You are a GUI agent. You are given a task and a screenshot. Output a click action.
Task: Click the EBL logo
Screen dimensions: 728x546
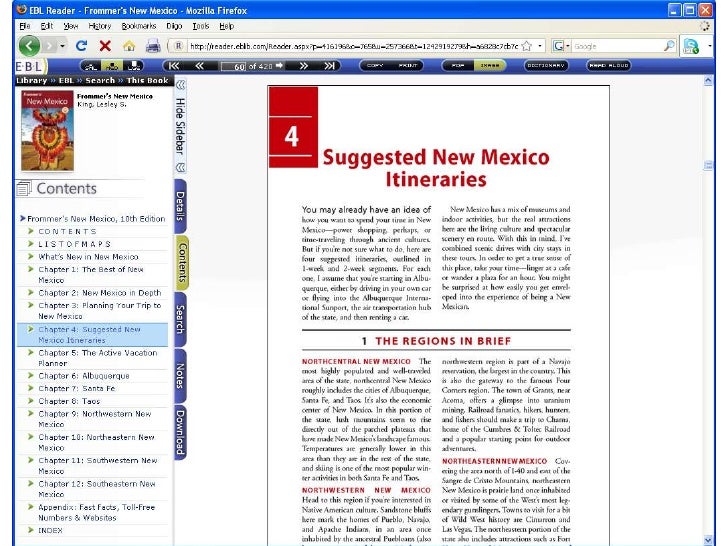click(29, 66)
